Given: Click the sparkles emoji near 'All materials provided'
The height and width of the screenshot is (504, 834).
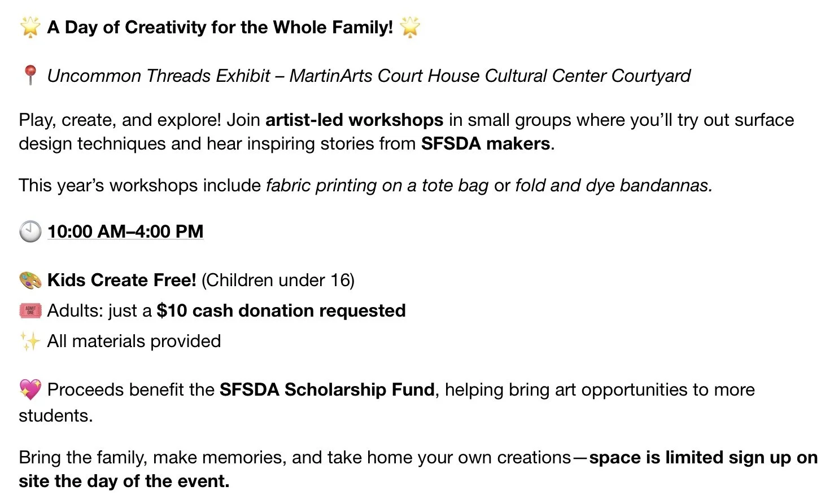Looking at the screenshot, I should click(x=30, y=341).
